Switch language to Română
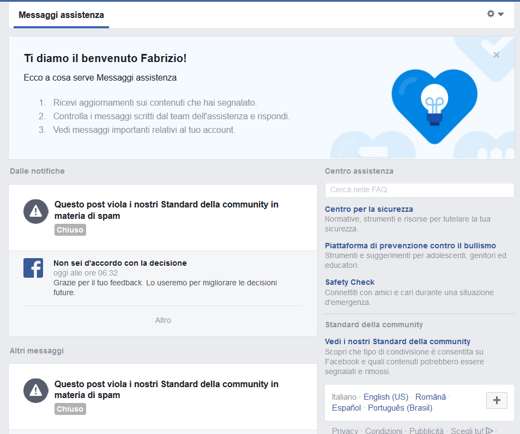Image resolution: width=520 pixels, height=434 pixels. tap(430, 397)
